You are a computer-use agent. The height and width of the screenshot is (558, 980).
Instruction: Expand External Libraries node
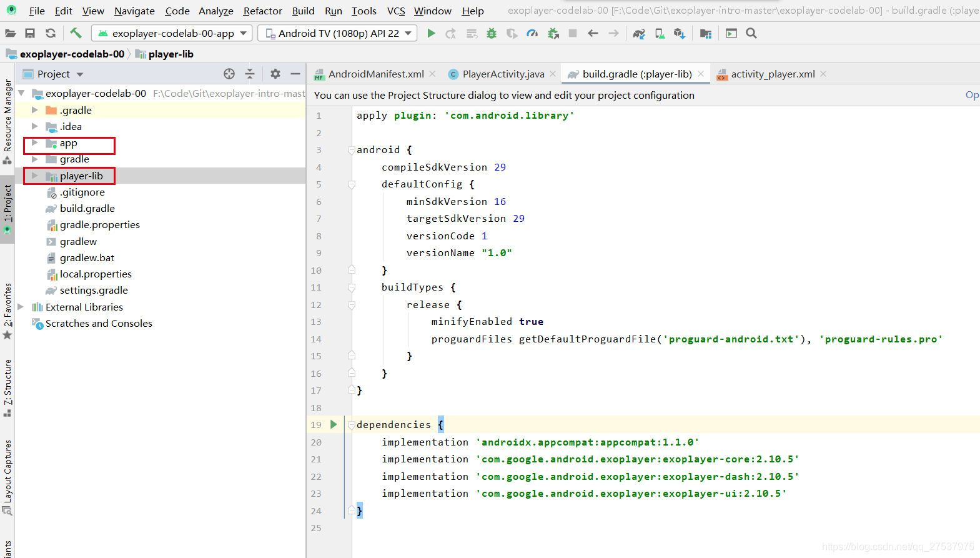[x=21, y=307]
